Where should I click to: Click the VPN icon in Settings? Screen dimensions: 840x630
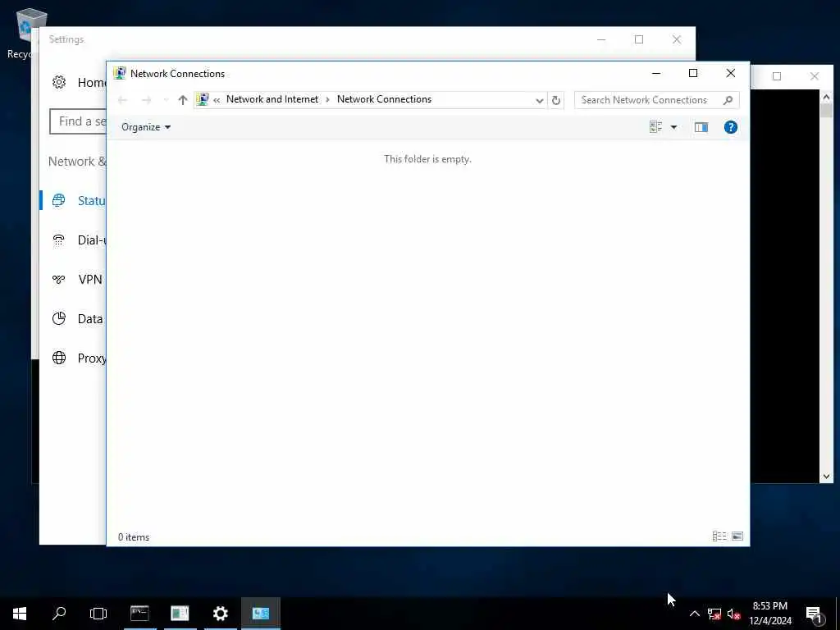(x=58, y=279)
